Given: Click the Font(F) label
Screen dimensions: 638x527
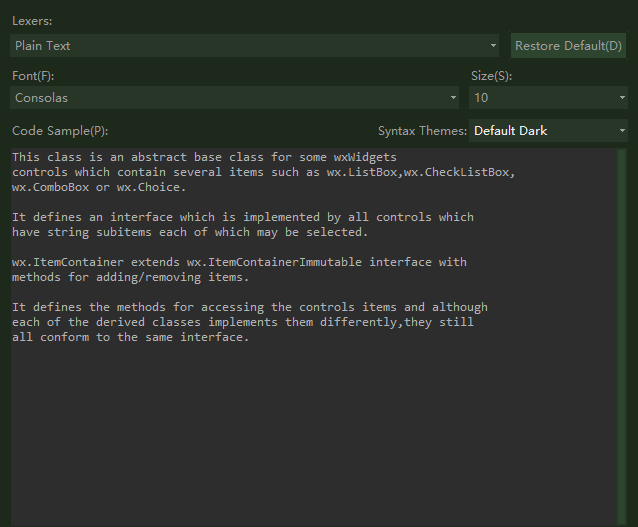Looking at the screenshot, I should click(33, 75).
